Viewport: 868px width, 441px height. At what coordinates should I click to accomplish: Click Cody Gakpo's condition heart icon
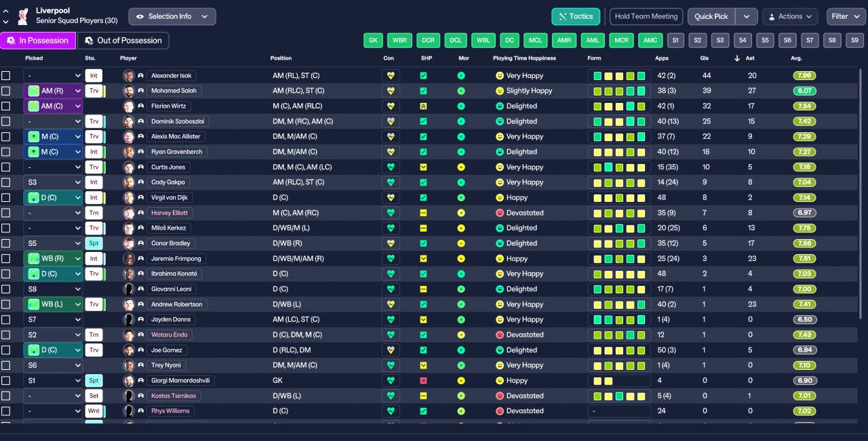[x=390, y=182]
